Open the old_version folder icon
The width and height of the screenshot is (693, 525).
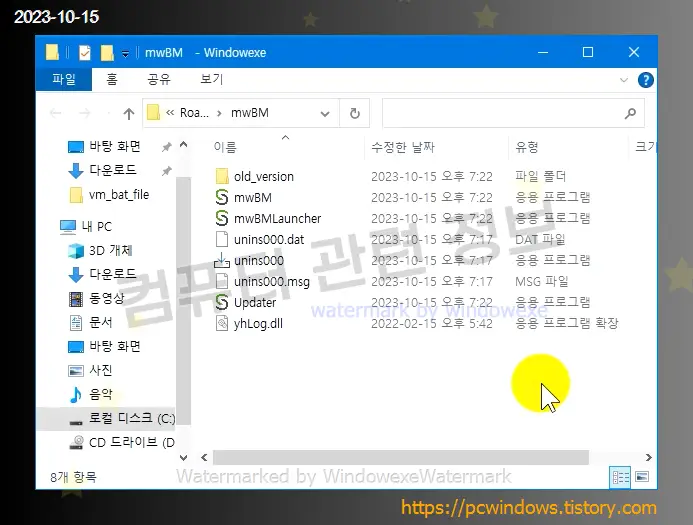tap(222, 176)
